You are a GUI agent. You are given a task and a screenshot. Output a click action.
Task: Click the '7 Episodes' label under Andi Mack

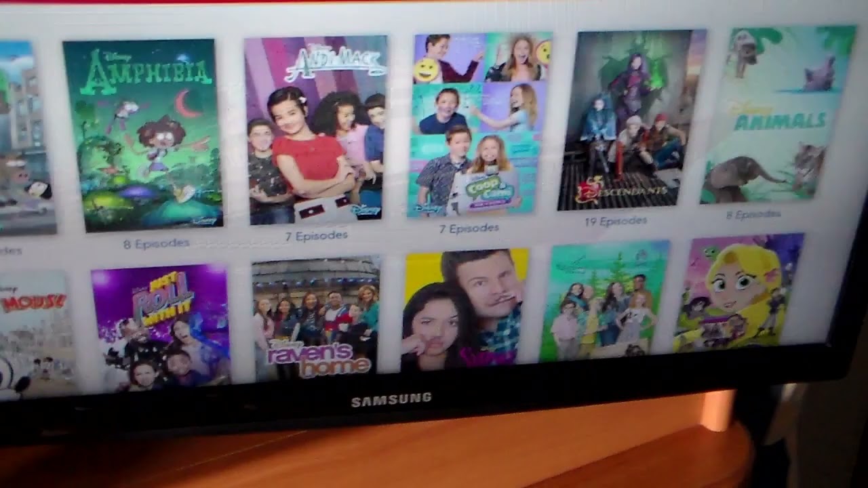pyautogui.click(x=316, y=236)
